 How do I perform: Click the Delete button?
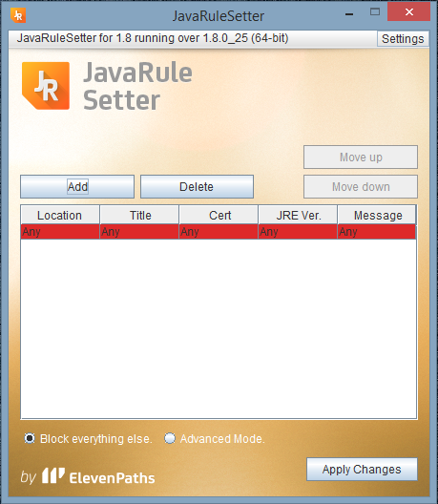point(197,187)
